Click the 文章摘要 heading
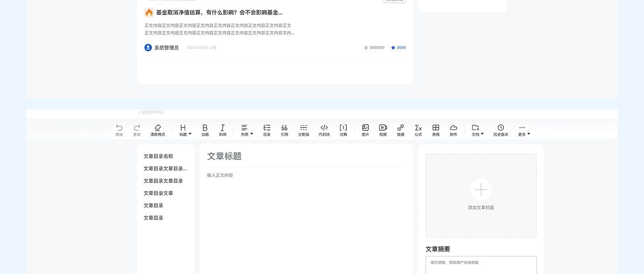 pyautogui.click(x=438, y=249)
